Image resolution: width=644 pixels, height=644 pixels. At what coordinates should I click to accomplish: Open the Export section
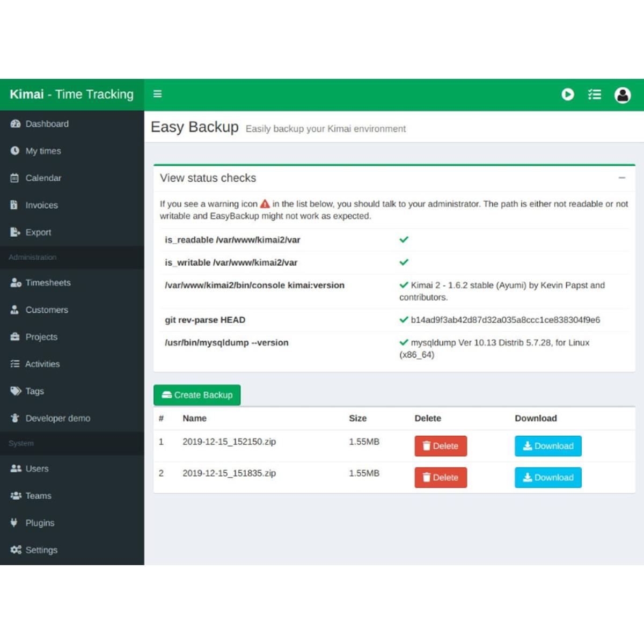tap(72, 232)
